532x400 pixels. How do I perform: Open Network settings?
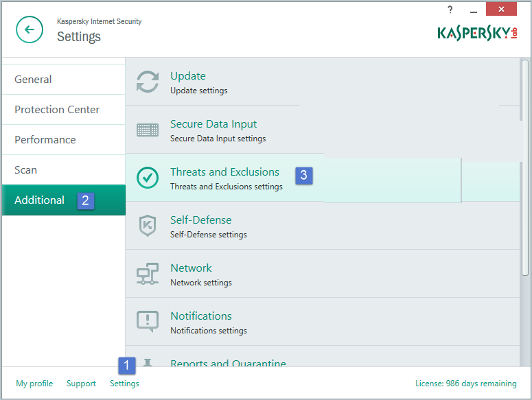[x=191, y=268]
